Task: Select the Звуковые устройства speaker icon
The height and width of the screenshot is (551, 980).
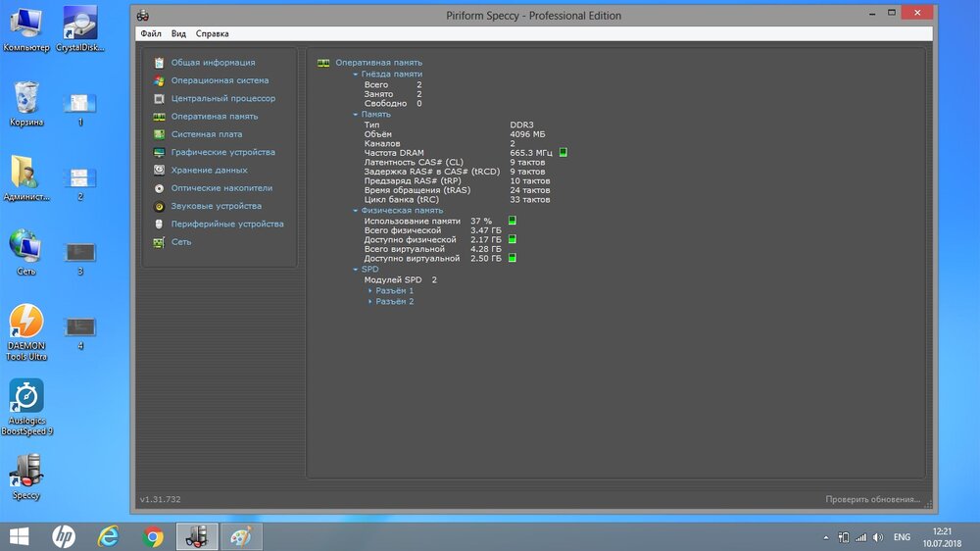Action: click(x=159, y=207)
